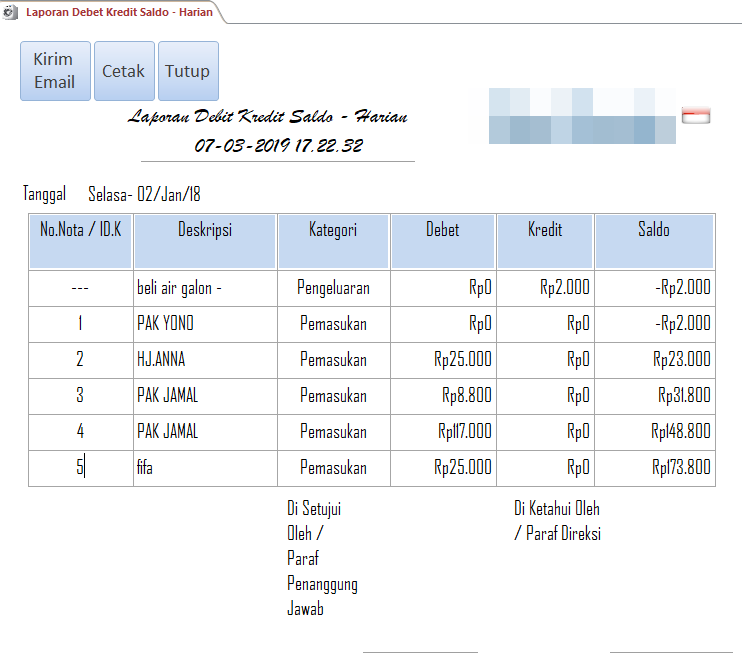Click the report icon in the tab
The width and height of the screenshot is (742, 666).
click(11, 12)
